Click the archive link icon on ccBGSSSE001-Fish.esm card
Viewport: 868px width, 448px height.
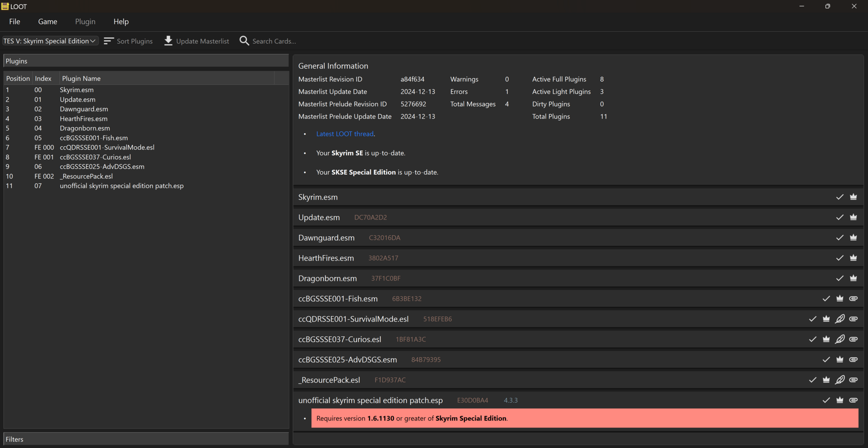(853, 299)
